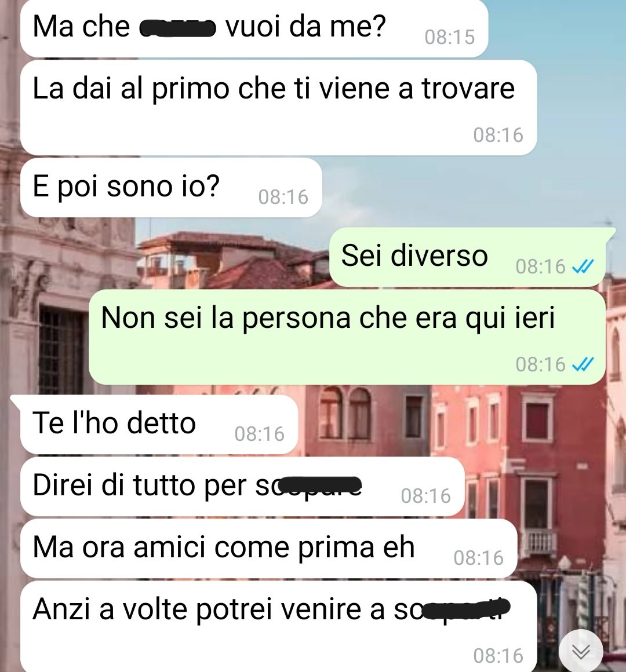626x672 pixels.
Task: Tap the 'Ma che ... vuoi da me?' message
Action: pos(254,28)
